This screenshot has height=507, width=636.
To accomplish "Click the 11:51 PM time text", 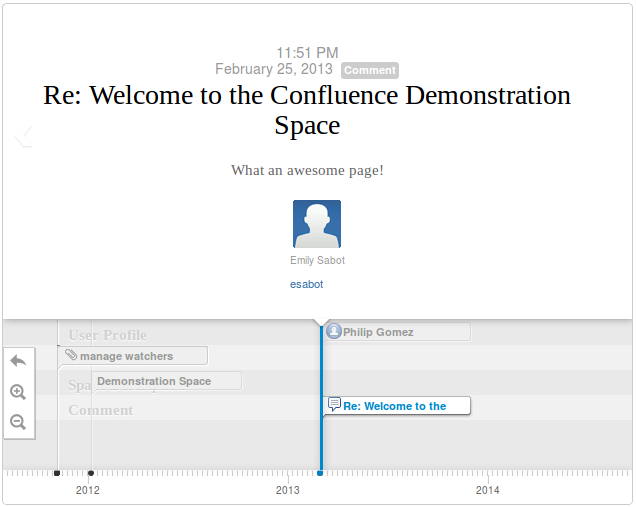I will point(307,53).
